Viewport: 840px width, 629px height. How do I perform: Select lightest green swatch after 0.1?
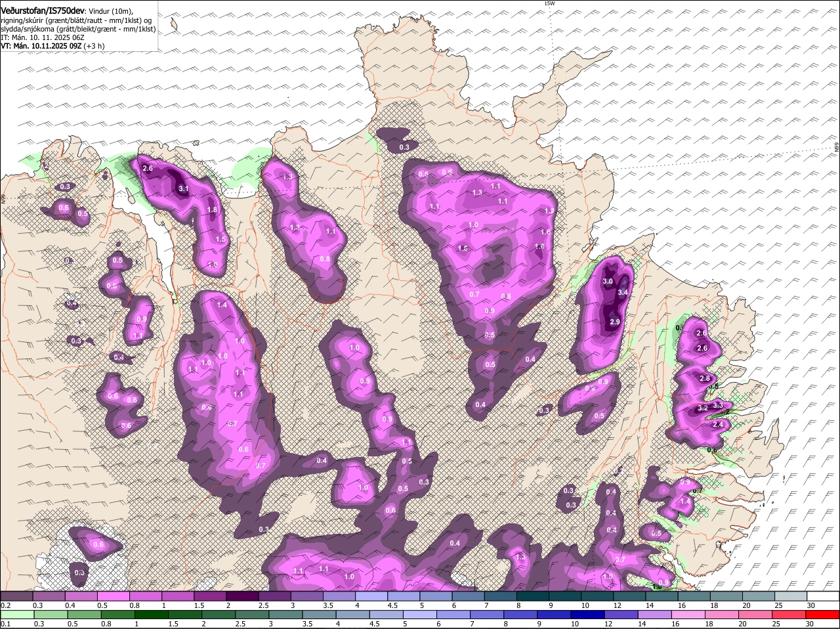(x=18, y=615)
